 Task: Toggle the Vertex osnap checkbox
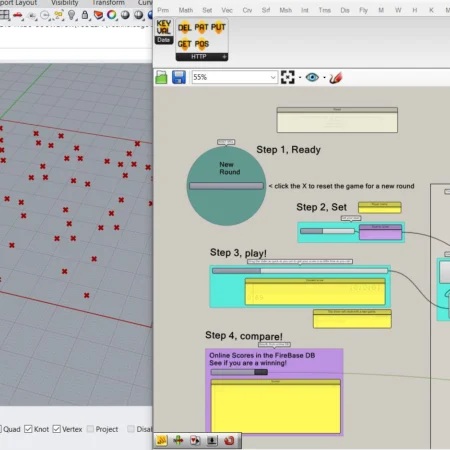pyautogui.click(x=57, y=429)
